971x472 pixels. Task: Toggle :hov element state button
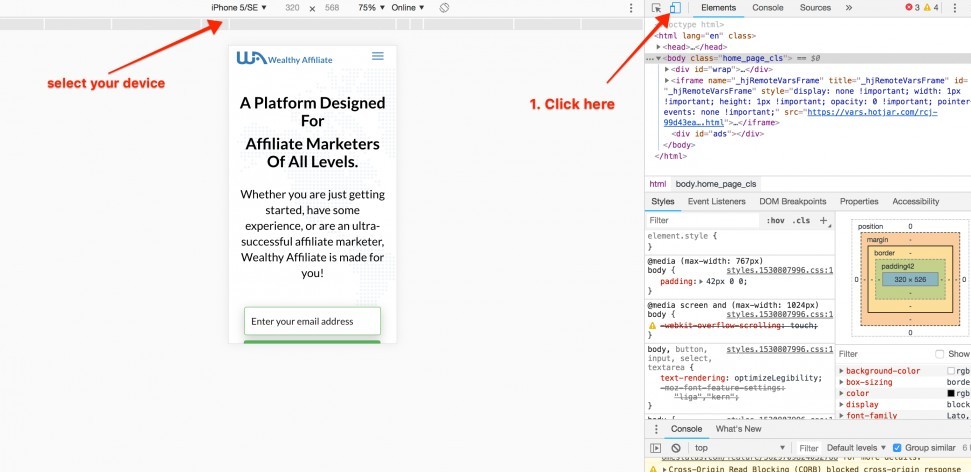pos(775,221)
